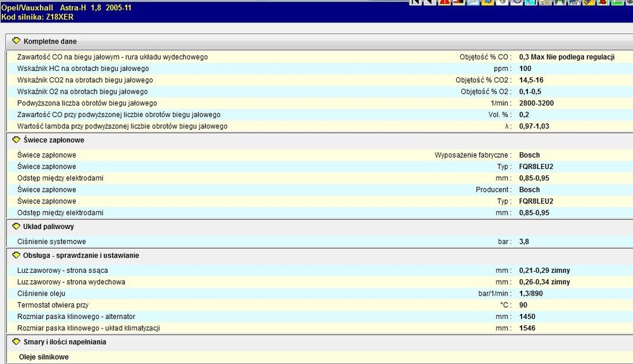Collapse the Kompletne dane section

pos(16,41)
